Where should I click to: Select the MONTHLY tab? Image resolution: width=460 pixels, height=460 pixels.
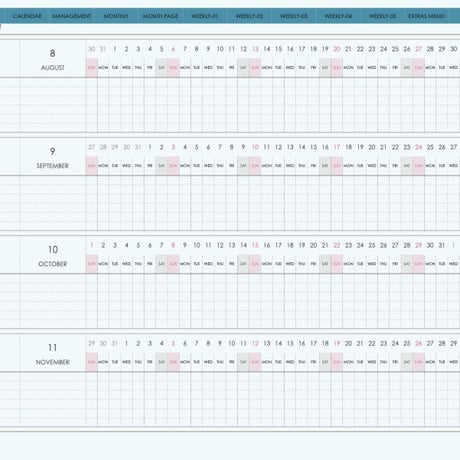116,16
